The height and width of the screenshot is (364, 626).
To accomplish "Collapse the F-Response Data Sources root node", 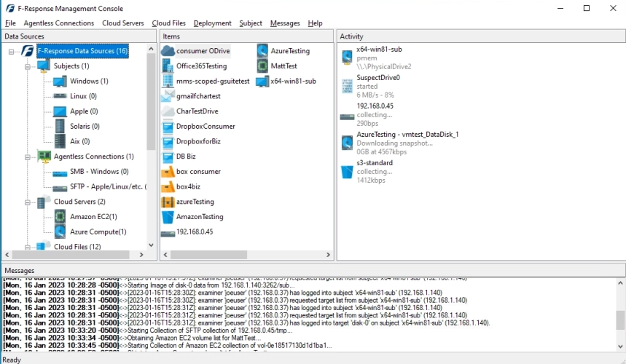I will coord(12,52).
